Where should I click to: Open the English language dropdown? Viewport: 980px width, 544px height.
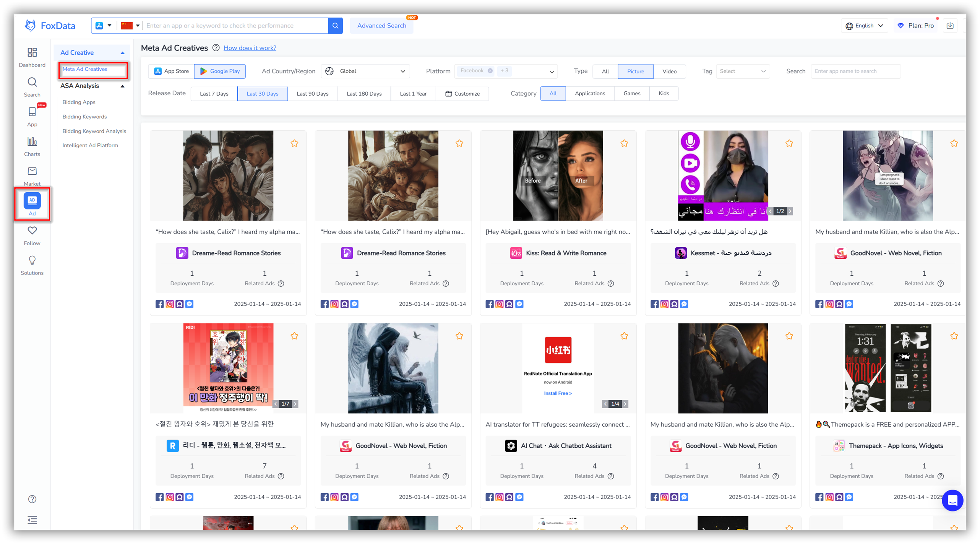pos(865,26)
